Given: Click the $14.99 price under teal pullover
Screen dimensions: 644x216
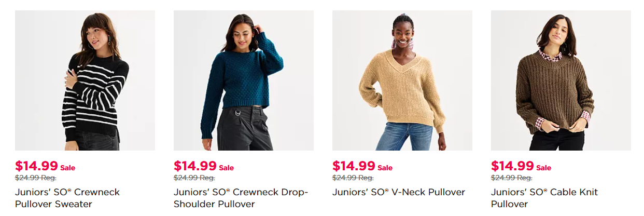Looking at the screenshot, I should click(195, 166).
